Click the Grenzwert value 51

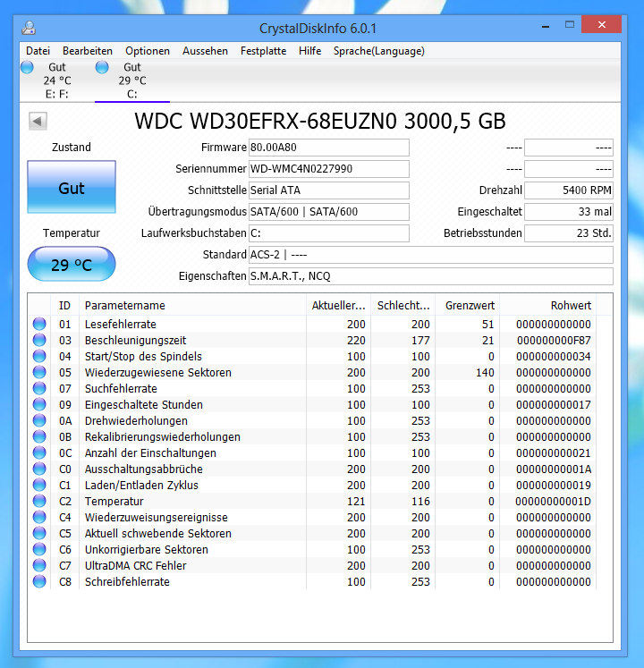pos(488,325)
